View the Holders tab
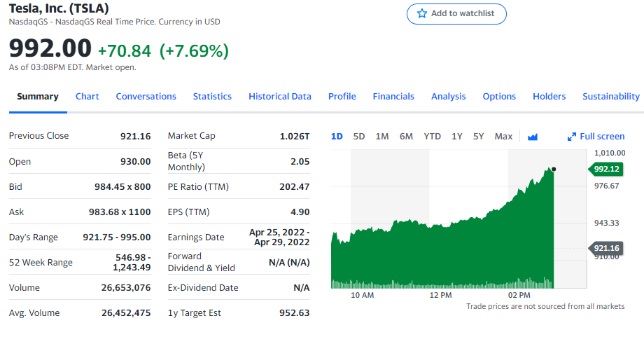The height and width of the screenshot is (337, 644). 549,96
